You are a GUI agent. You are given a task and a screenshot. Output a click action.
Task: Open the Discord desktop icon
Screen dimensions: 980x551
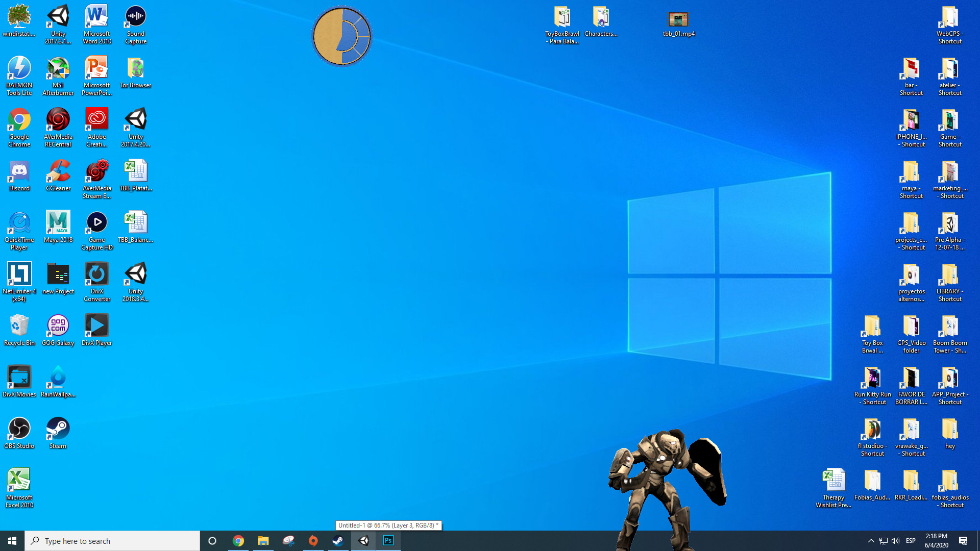point(19,175)
